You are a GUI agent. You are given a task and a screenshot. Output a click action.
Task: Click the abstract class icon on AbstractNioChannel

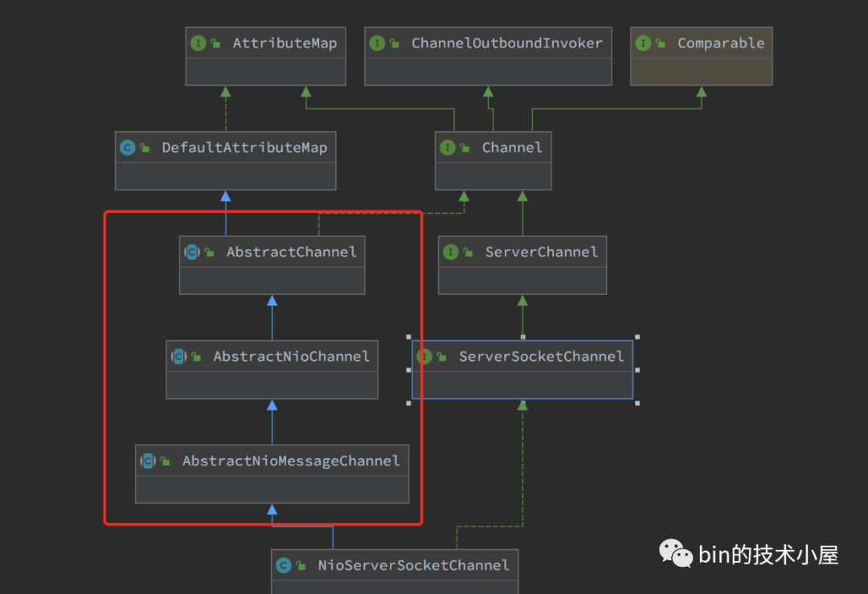(178, 357)
